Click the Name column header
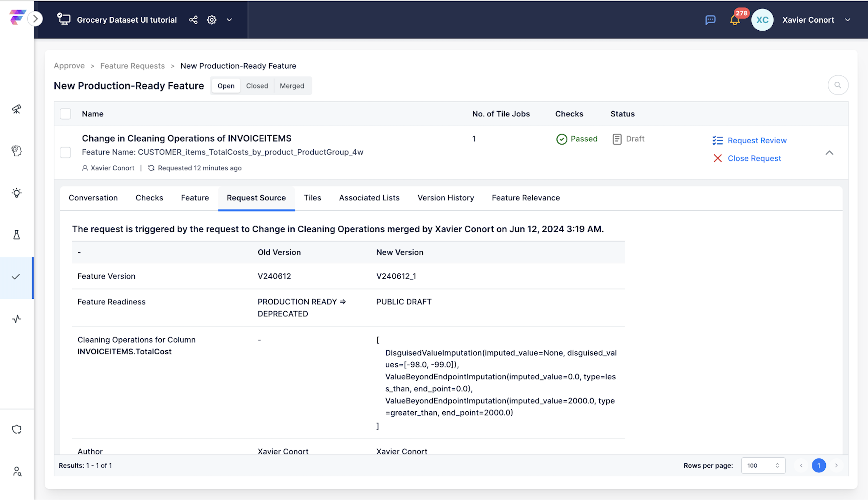The width and height of the screenshot is (868, 500). [x=92, y=114]
